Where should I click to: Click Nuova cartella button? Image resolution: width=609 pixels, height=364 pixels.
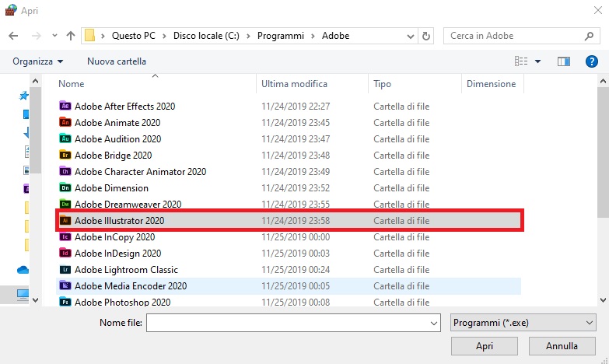[117, 61]
